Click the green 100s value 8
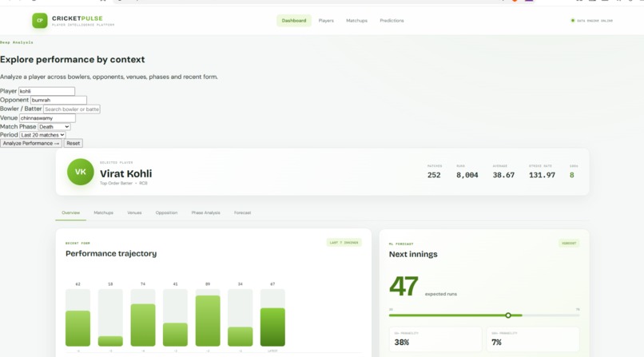 coord(572,175)
